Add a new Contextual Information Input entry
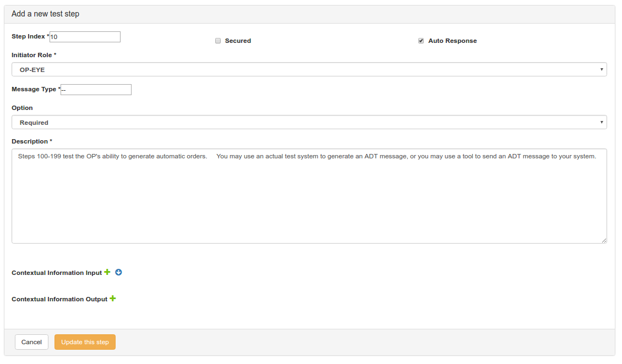This screenshot has height=364, width=622. click(x=107, y=272)
